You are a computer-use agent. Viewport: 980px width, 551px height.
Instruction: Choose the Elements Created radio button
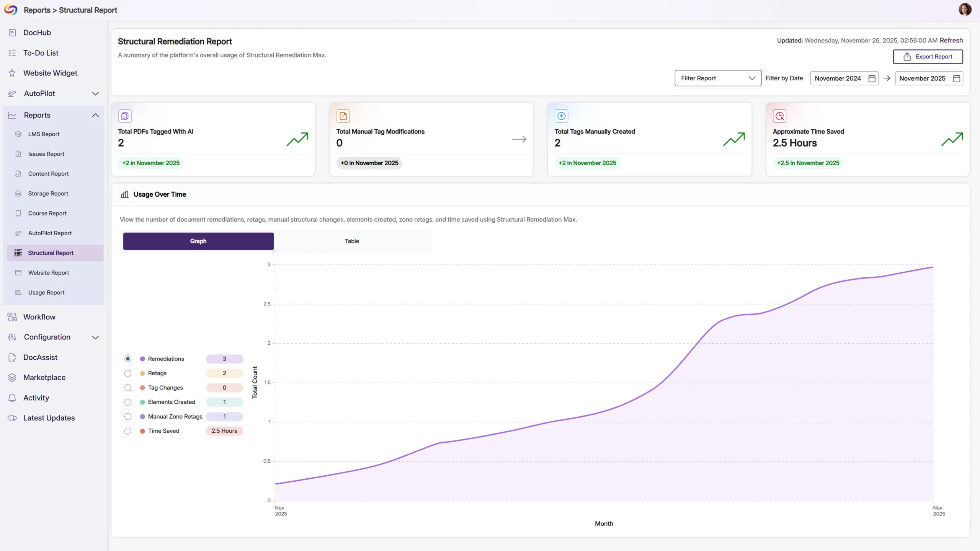tap(128, 402)
